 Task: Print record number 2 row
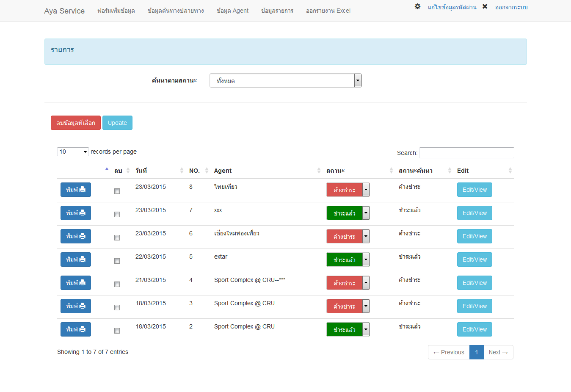[76, 329]
